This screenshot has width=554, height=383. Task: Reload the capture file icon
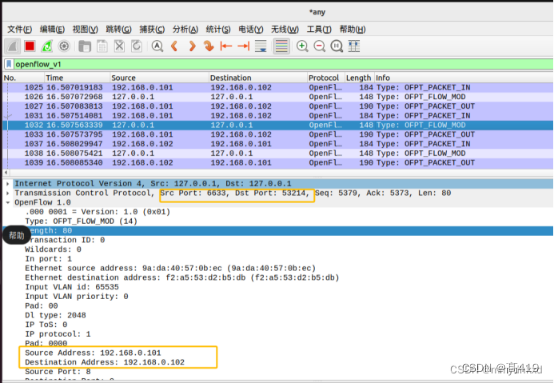136,46
